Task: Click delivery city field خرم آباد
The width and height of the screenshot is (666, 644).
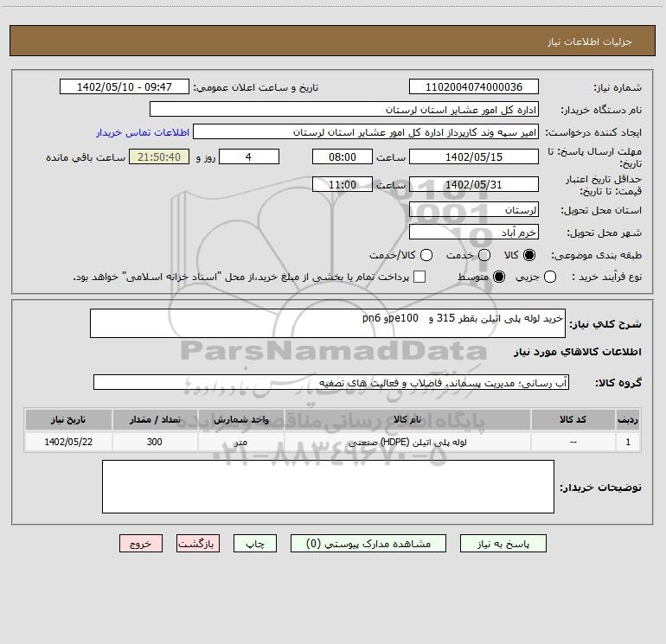Action: 474,232
